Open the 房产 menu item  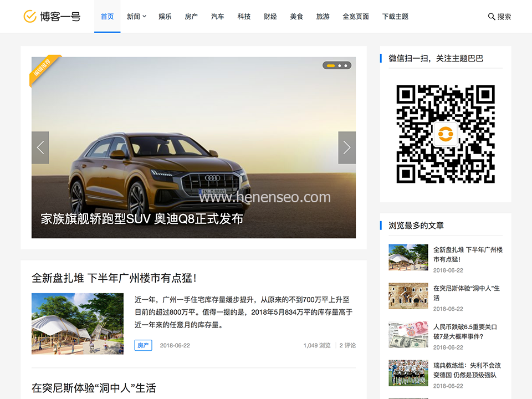191,16
